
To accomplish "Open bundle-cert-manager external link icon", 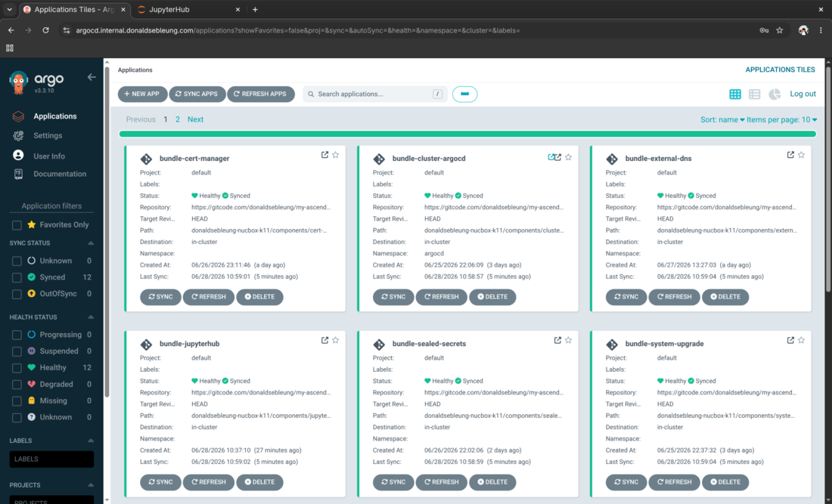I will [x=324, y=155].
